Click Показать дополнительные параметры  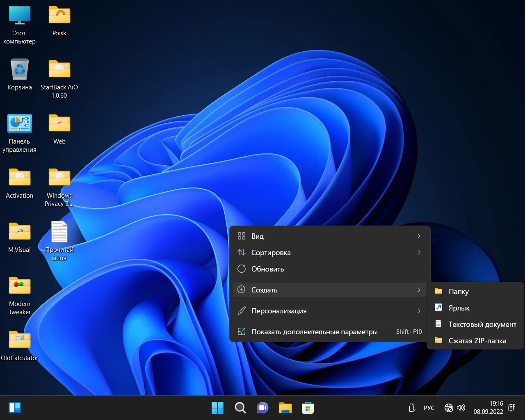coord(314,332)
